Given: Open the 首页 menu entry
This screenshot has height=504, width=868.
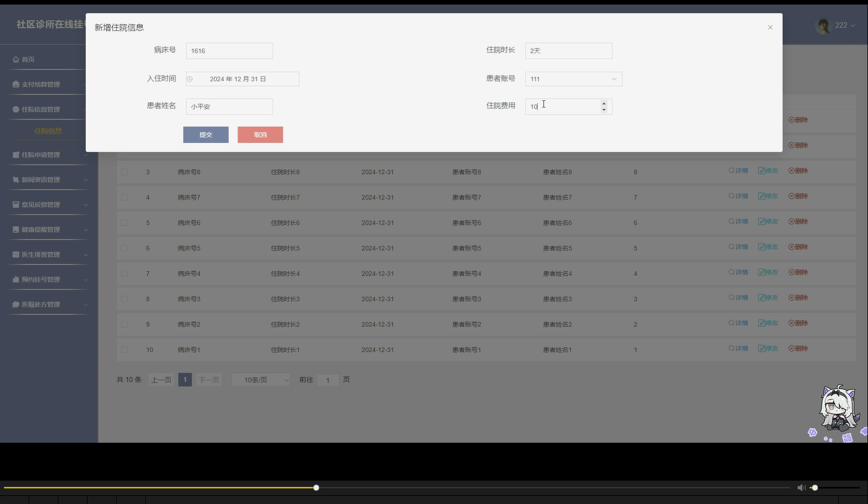Looking at the screenshot, I should coord(28,60).
